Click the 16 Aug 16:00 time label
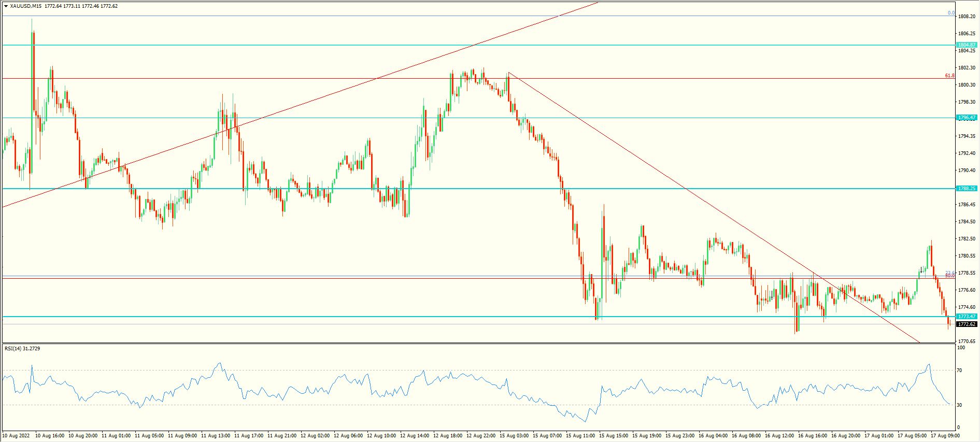The width and height of the screenshot is (980, 442). click(813, 436)
